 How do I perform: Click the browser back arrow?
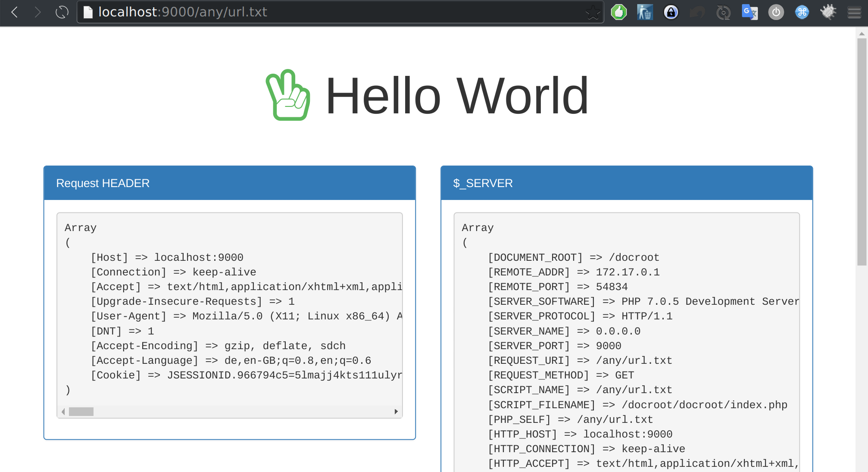pyautogui.click(x=15, y=12)
